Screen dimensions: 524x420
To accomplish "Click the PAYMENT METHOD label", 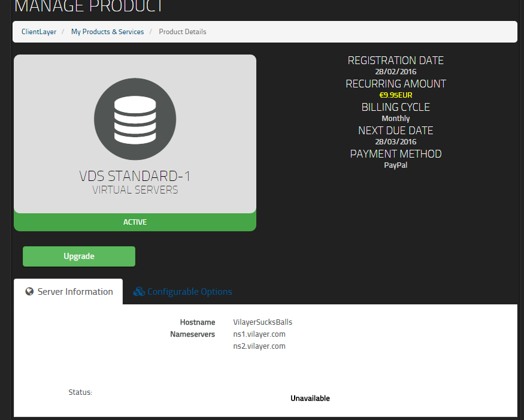I will point(396,154).
